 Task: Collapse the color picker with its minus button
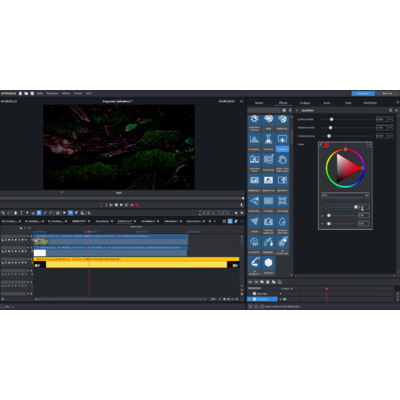369,144
